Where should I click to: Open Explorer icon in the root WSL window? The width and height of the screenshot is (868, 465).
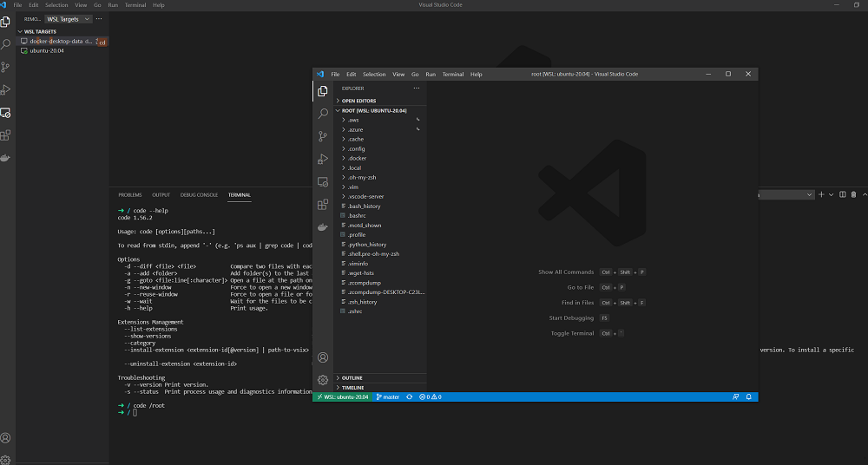(323, 91)
